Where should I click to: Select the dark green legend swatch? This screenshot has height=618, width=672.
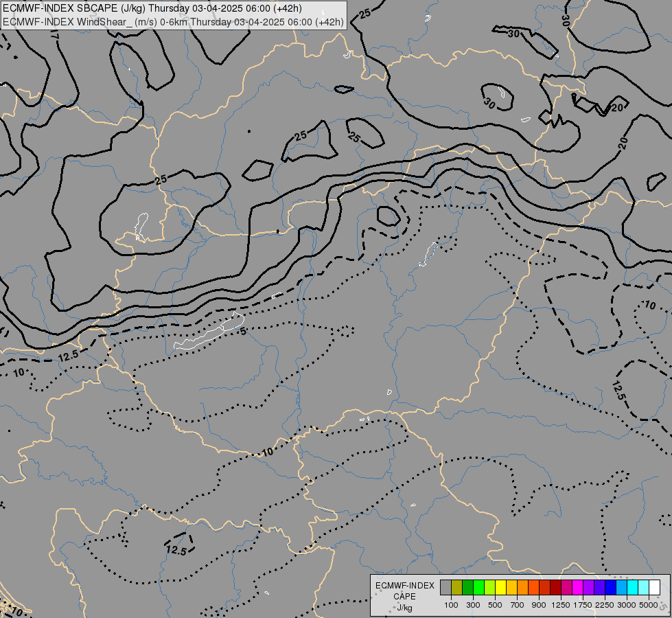coord(468,588)
